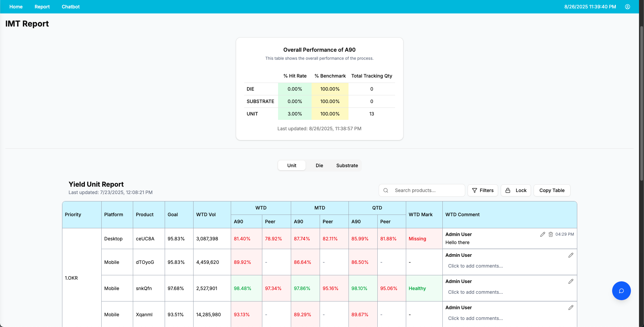
Task: Add a comment for product dTOyoG
Action: [475, 266]
